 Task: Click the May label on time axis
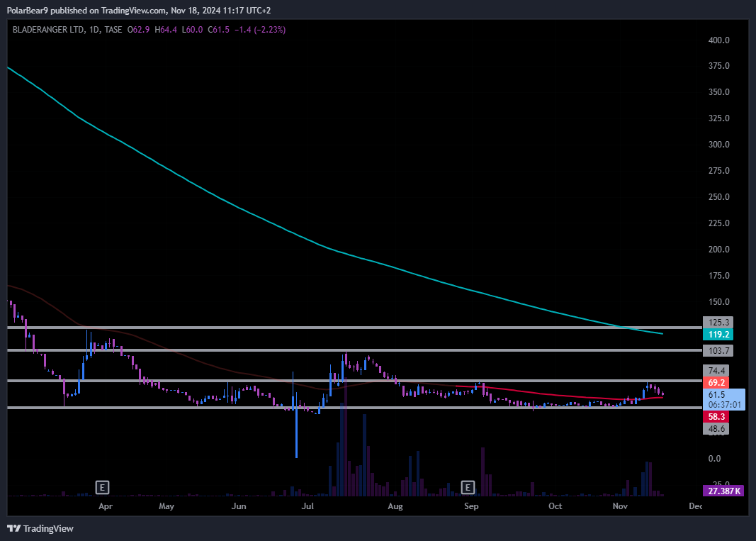(167, 506)
